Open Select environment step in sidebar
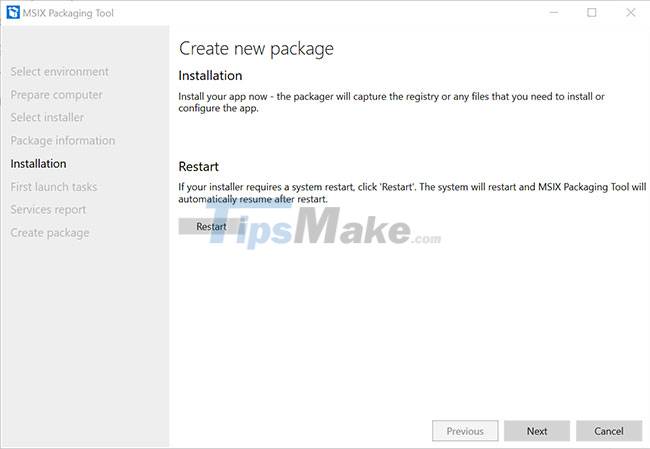The height and width of the screenshot is (449, 650). coord(60,72)
